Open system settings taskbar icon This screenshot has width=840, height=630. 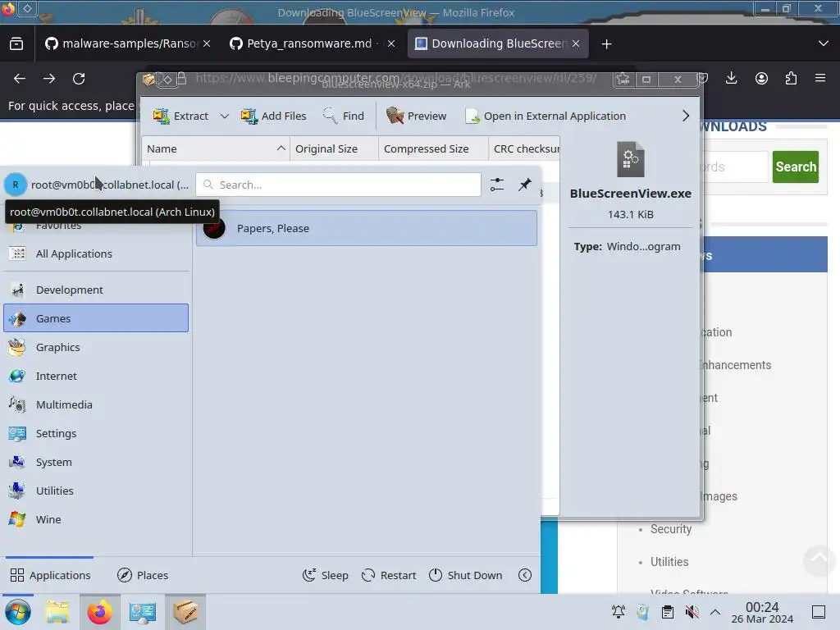143,612
